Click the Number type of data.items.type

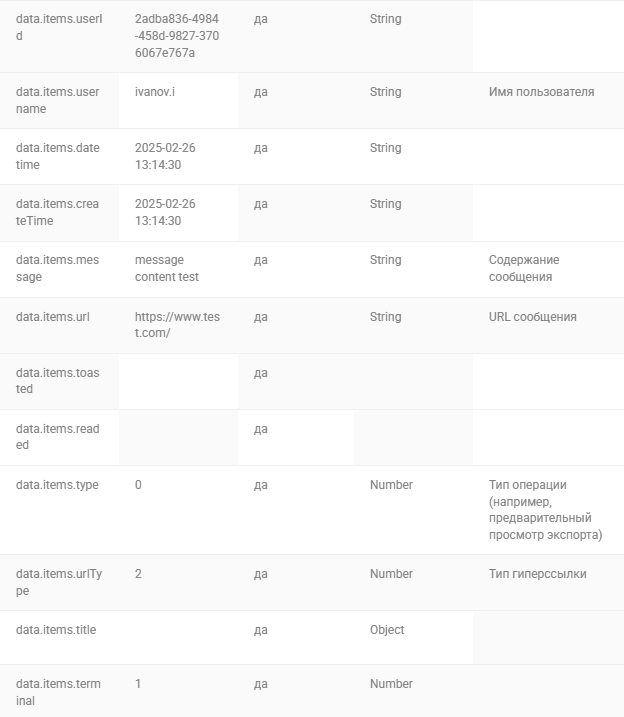pos(391,485)
